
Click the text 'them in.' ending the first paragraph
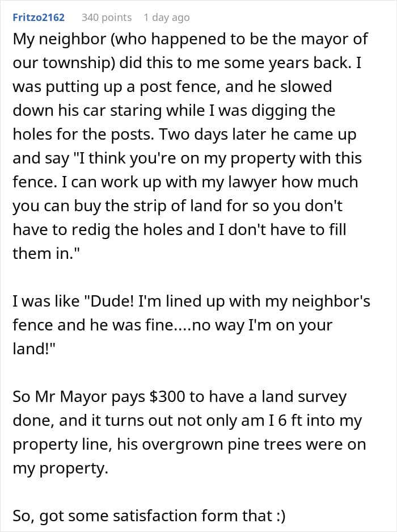pos(46,253)
